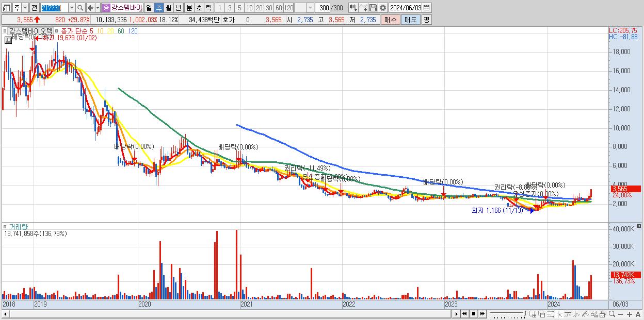
Task: Click moving average period 60 label
Action: (x=120, y=31)
